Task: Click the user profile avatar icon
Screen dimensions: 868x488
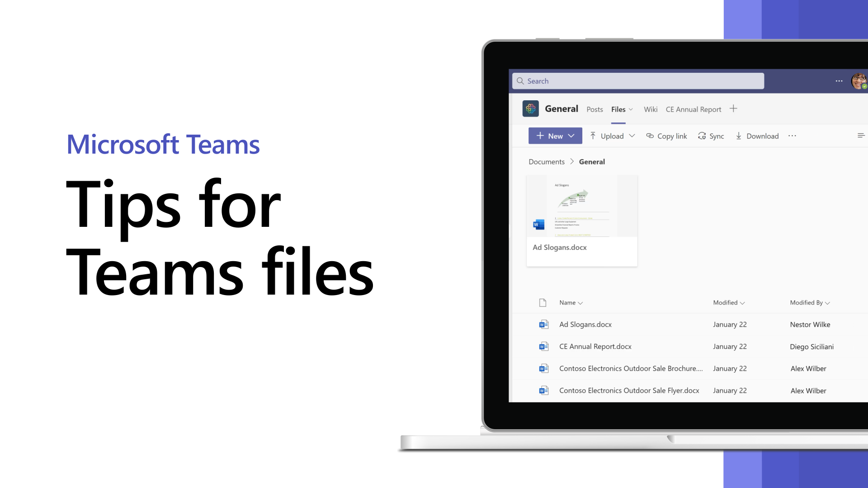Action: pos(859,80)
